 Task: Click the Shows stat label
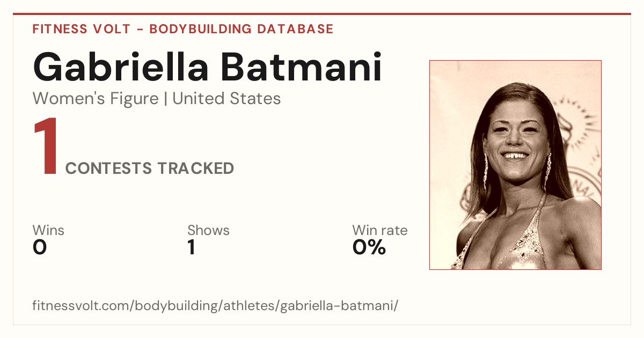click(x=208, y=230)
